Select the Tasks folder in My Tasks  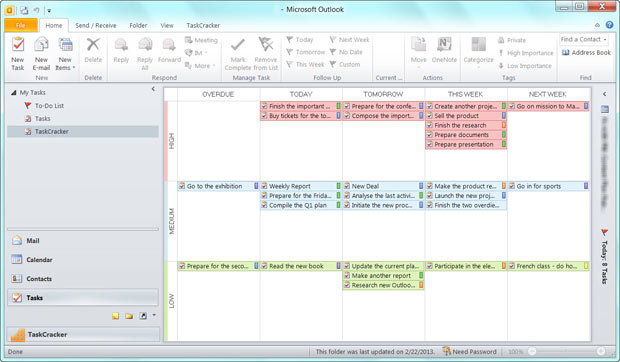click(42, 118)
